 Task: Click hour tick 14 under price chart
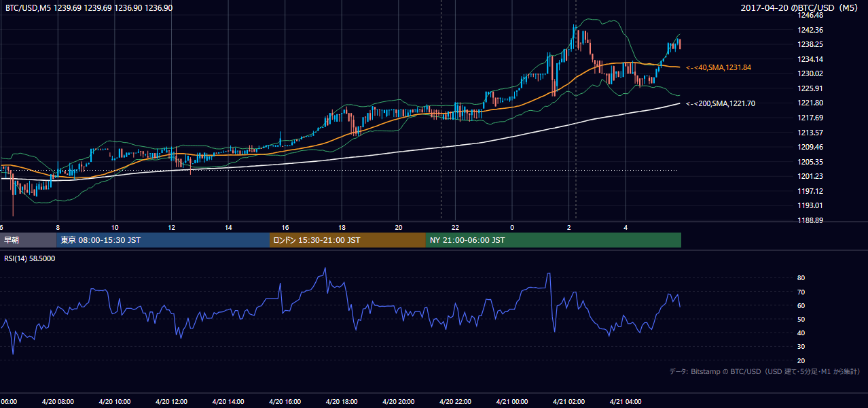(228, 227)
